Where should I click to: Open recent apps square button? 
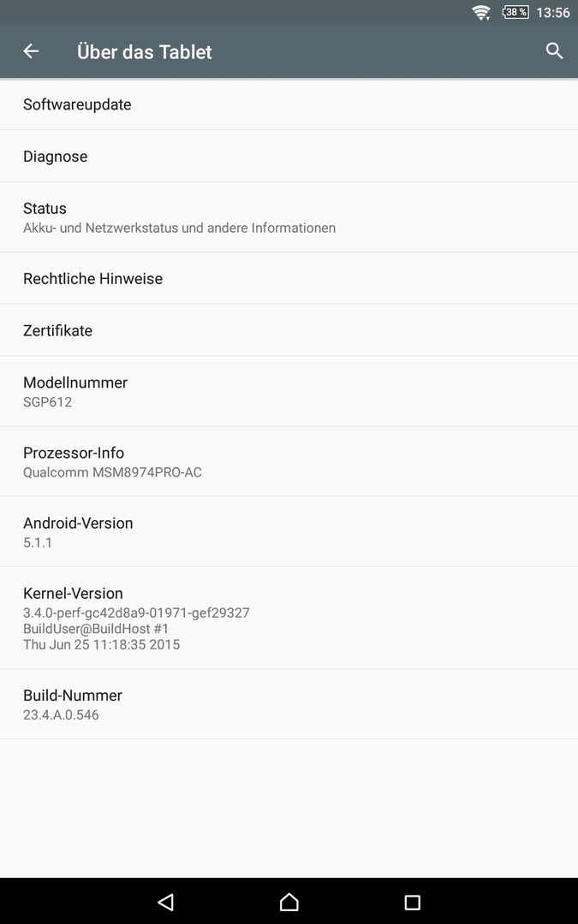(x=412, y=902)
